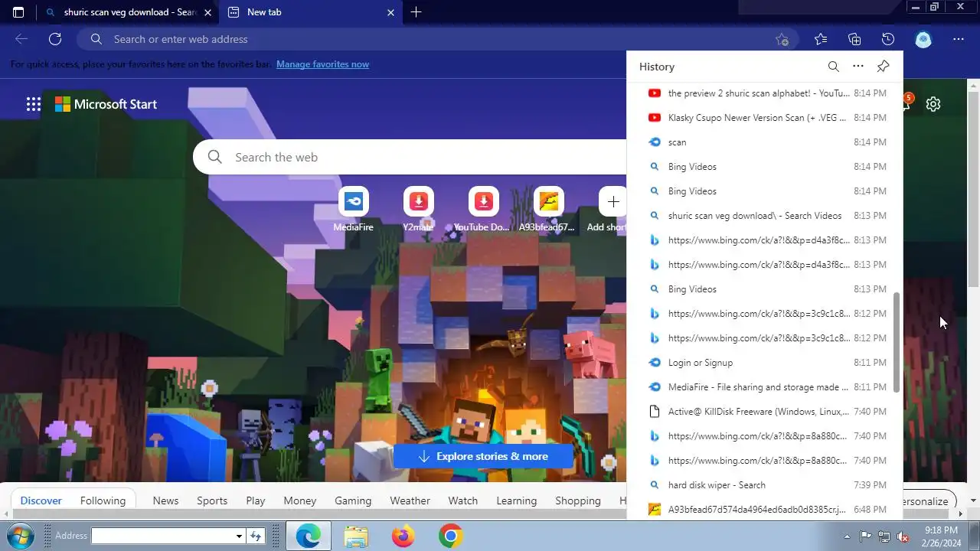980x551 pixels.
Task: Open Active@ KillDisk Freeware history entry
Action: point(766,412)
